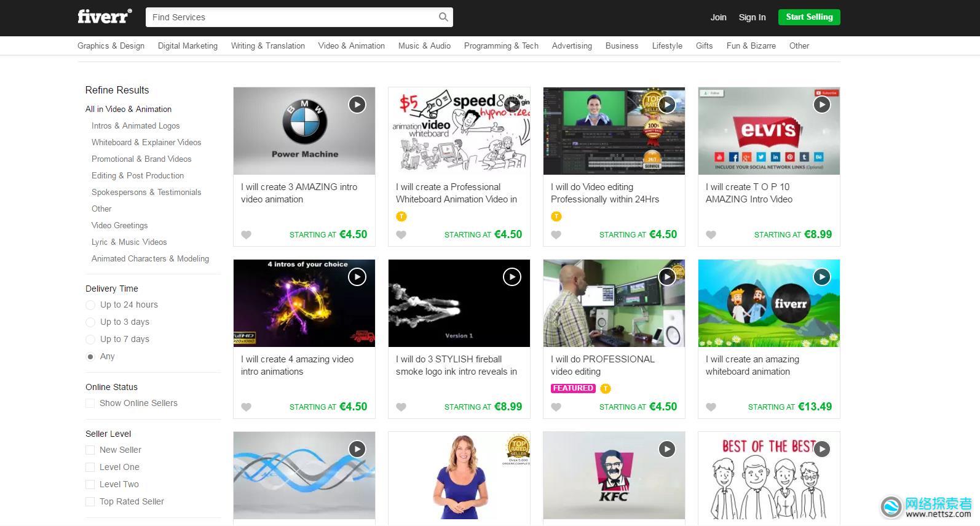980x526 pixels.
Task: Open Writing & Translation category menu
Action: (x=268, y=46)
